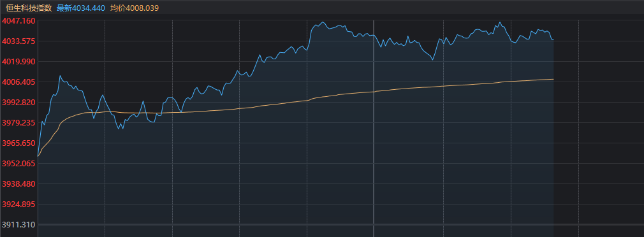Click the 3924.895 axis label
The image size is (644, 237).
click(18, 205)
